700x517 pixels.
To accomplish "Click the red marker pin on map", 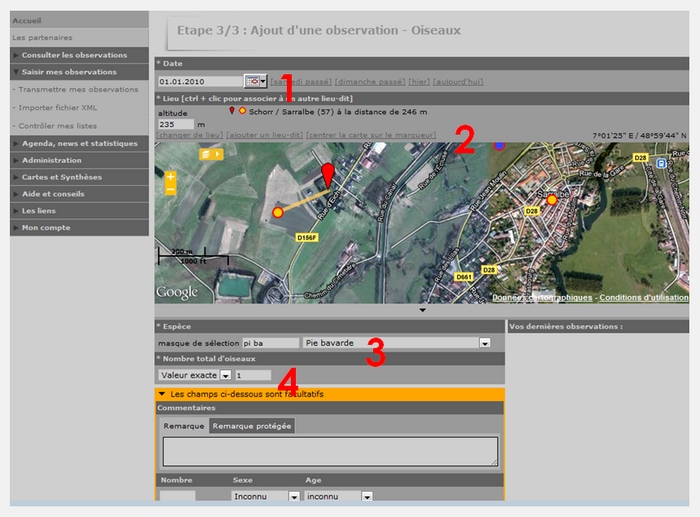I will tap(328, 175).
